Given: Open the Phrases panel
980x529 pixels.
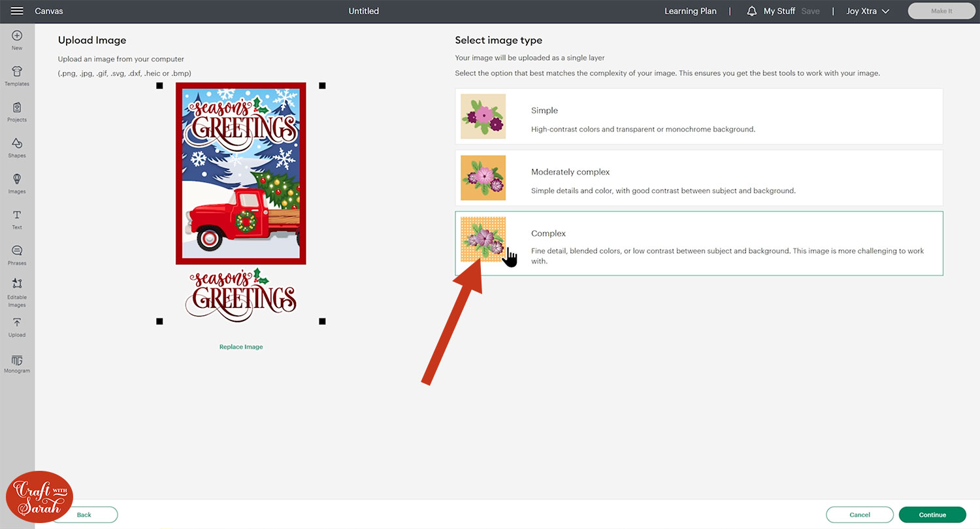Looking at the screenshot, I should [x=17, y=256].
